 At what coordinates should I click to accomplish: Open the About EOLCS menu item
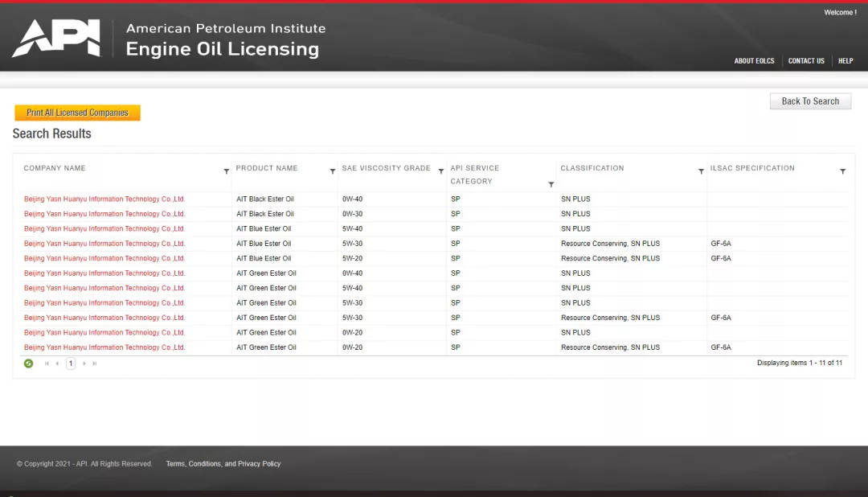pyautogui.click(x=754, y=61)
